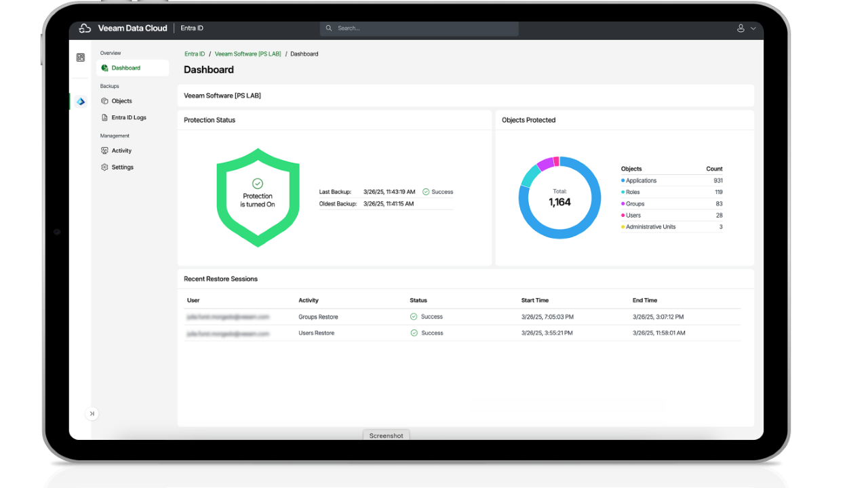Click the yellow Administrative Units legend dot
Viewport: 868px width, 488px height.
pos(623,227)
